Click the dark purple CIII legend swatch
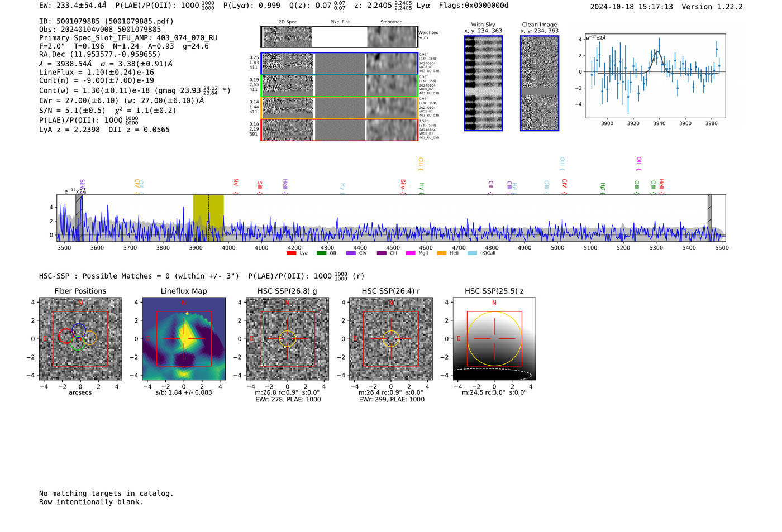782x532 pixels. click(x=382, y=253)
